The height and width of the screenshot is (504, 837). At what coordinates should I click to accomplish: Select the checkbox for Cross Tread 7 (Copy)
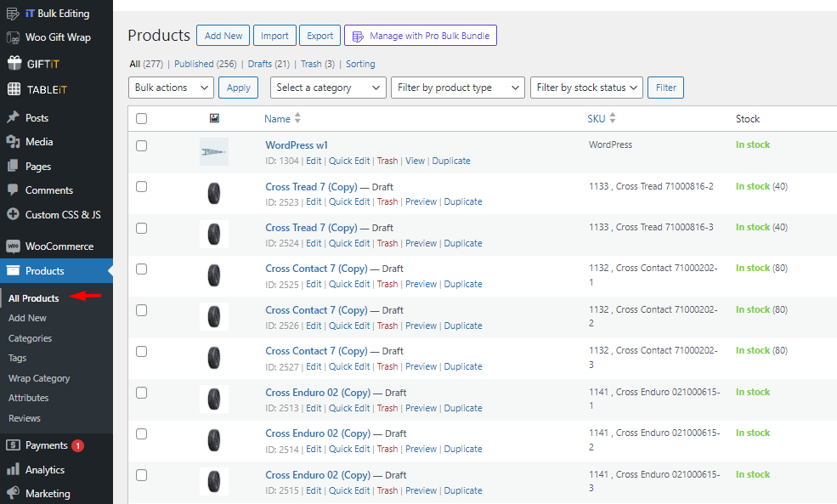(x=141, y=186)
